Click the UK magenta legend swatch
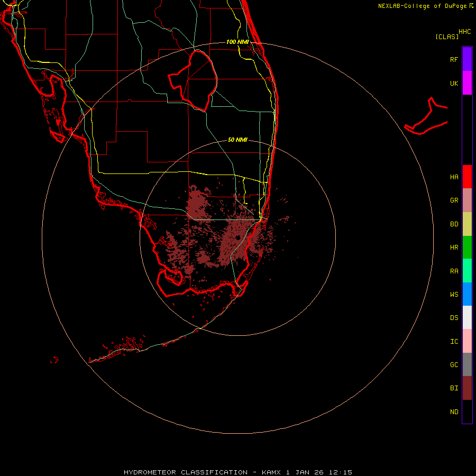The width and height of the screenshot is (476, 476). click(467, 83)
